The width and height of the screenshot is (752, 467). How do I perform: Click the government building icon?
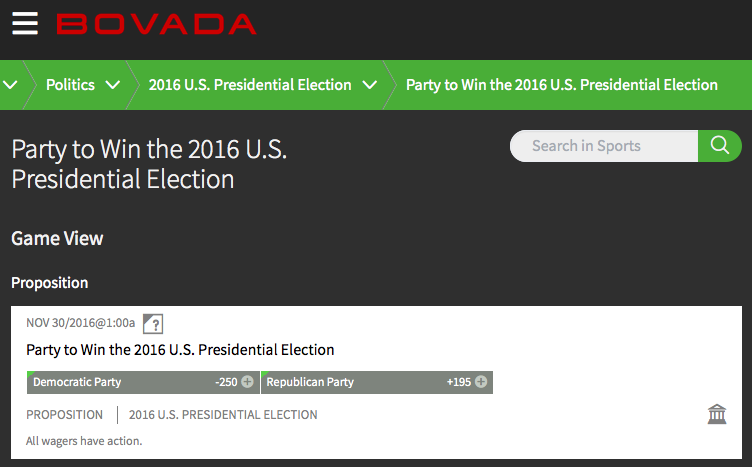pos(717,414)
